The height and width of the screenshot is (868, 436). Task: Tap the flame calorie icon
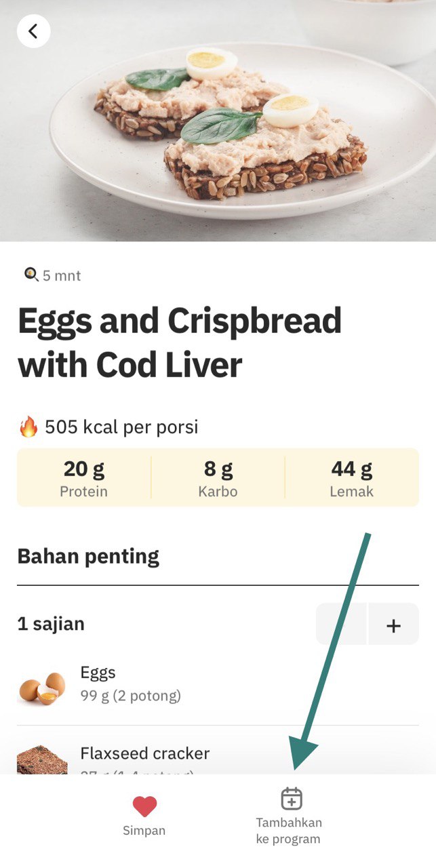pos(28,427)
